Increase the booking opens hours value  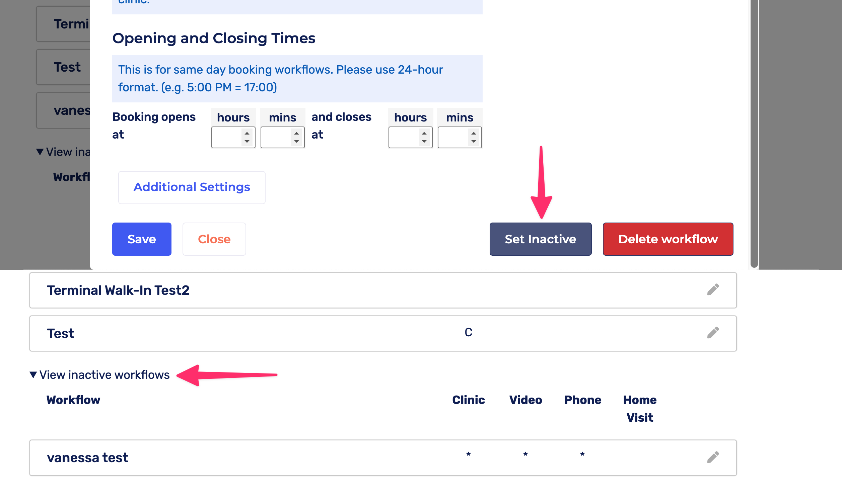coord(247,133)
